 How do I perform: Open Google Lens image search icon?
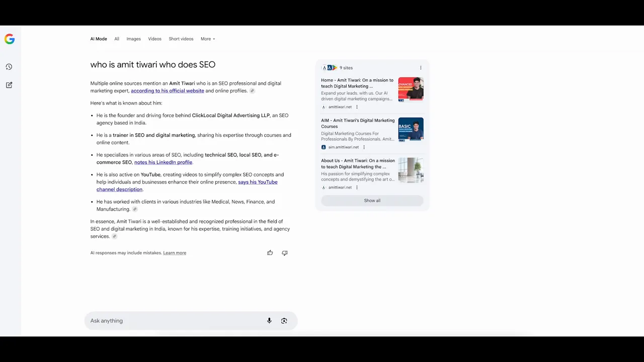click(x=284, y=321)
